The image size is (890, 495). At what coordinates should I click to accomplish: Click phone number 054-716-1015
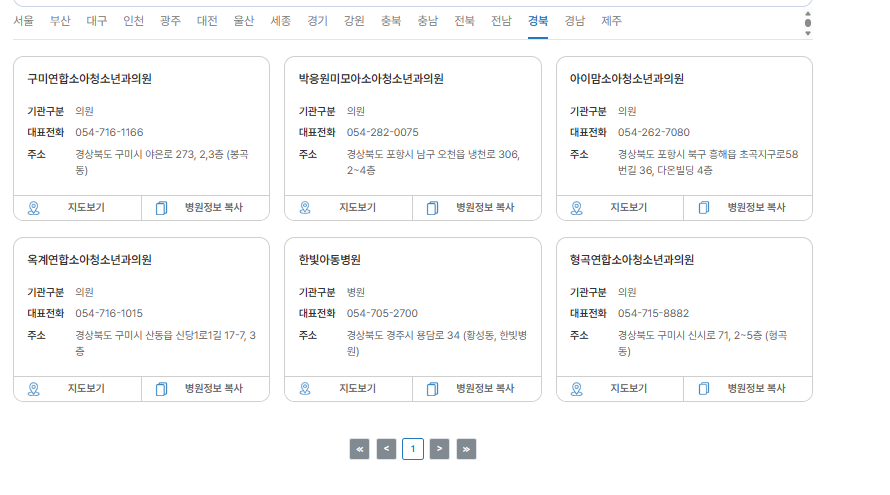point(109,313)
